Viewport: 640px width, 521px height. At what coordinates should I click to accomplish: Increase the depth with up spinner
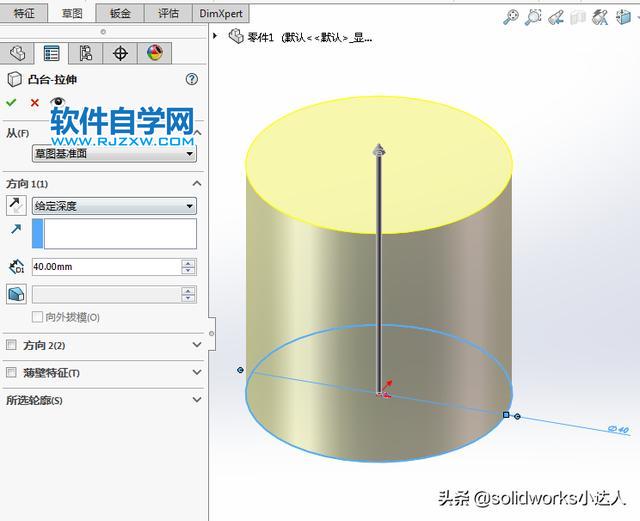point(188,263)
